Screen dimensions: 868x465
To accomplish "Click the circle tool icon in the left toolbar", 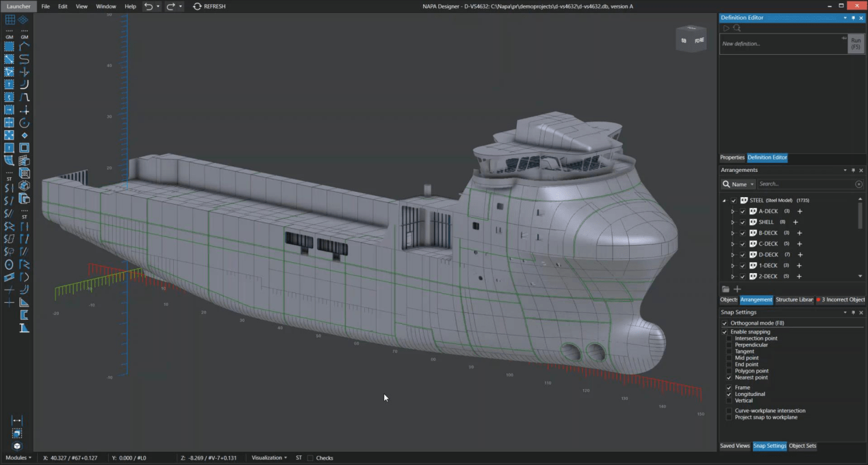I will click(10, 264).
